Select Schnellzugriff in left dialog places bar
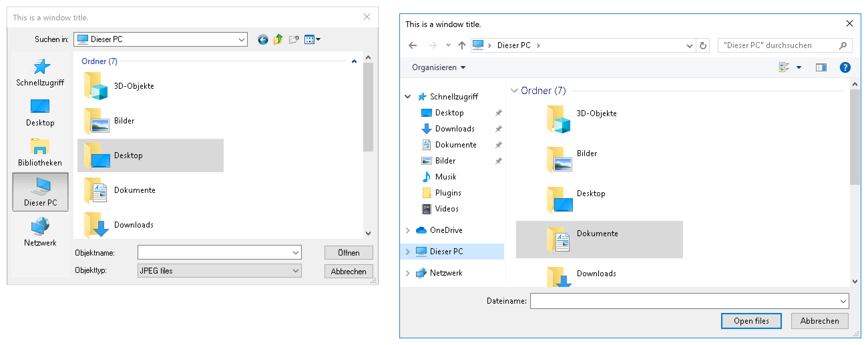The image size is (868, 345). tap(40, 72)
